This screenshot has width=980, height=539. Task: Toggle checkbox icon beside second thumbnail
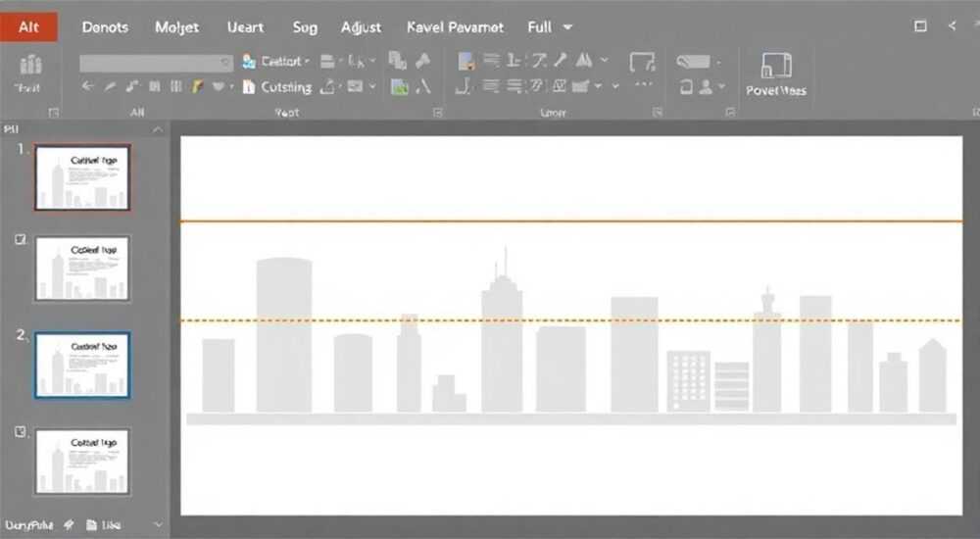21,239
